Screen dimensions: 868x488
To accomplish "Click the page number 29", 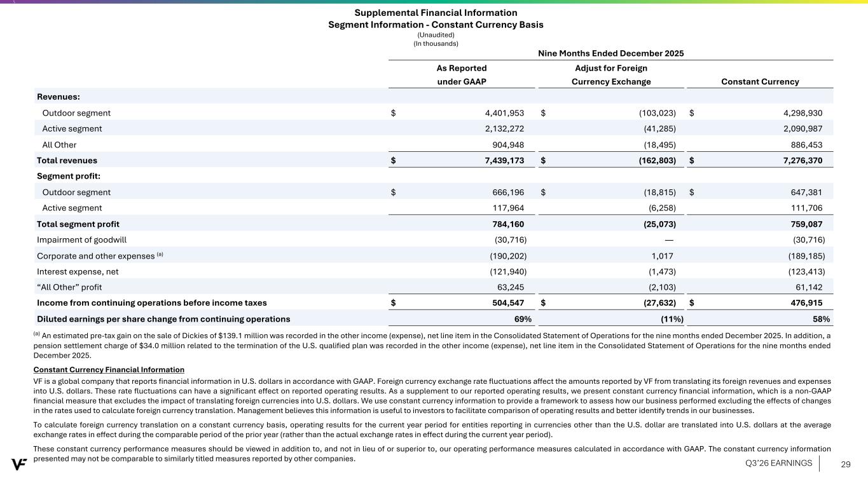I will (x=846, y=464).
